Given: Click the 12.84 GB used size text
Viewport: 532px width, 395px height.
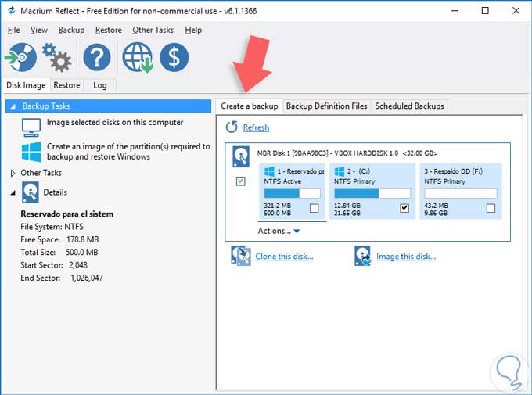Looking at the screenshot, I should [347, 206].
